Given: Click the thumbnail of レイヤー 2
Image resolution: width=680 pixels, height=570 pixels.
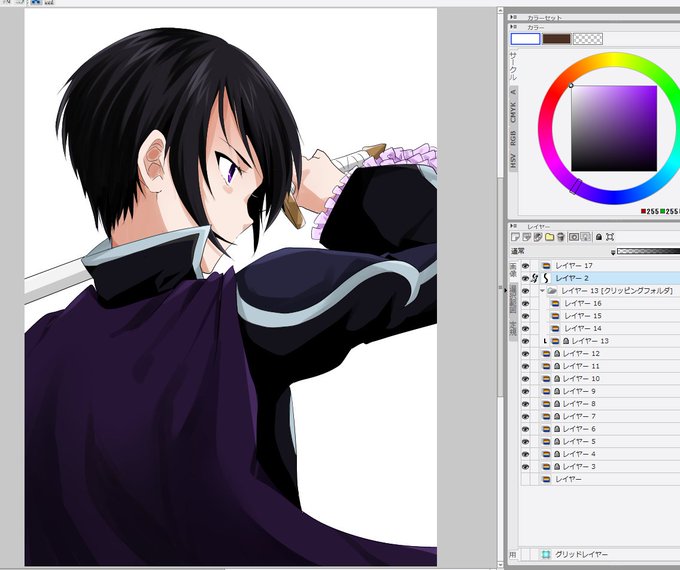Looking at the screenshot, I should click(546, 278).
